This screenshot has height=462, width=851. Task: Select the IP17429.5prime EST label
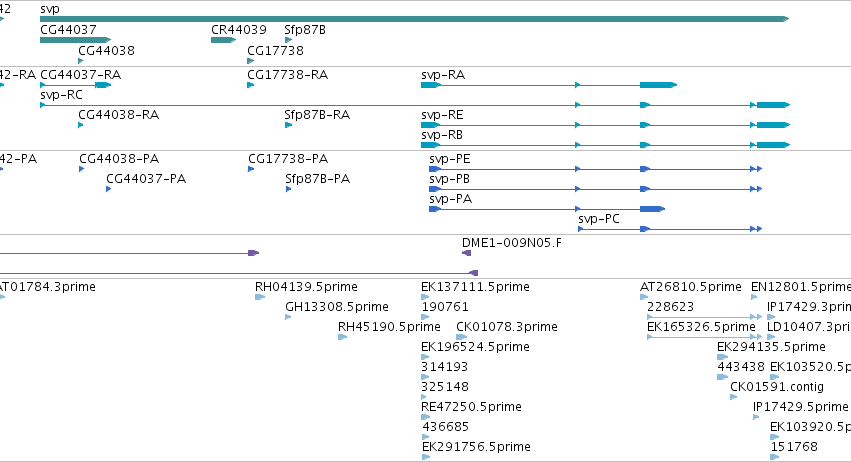point(801,407)
